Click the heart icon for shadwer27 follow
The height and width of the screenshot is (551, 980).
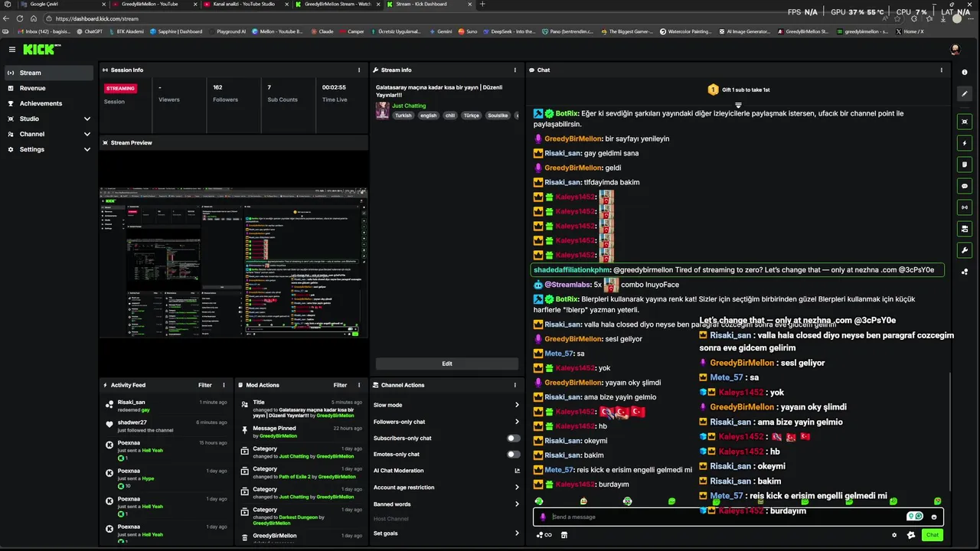pos(109,425)
